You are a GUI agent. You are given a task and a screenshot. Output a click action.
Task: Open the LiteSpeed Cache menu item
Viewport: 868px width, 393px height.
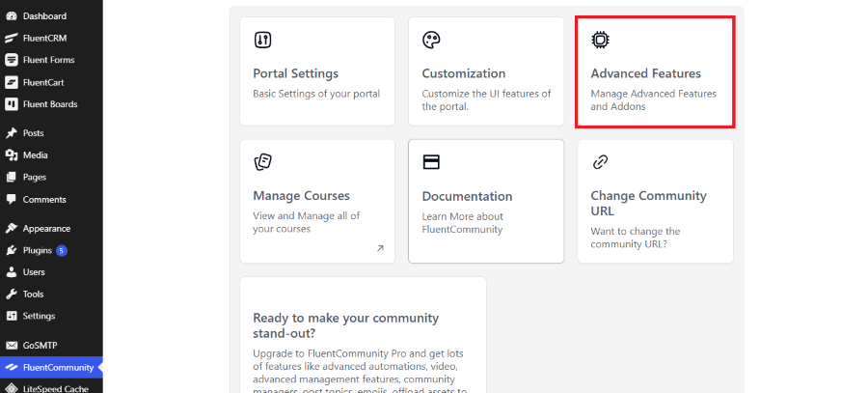tap(51, 387)
